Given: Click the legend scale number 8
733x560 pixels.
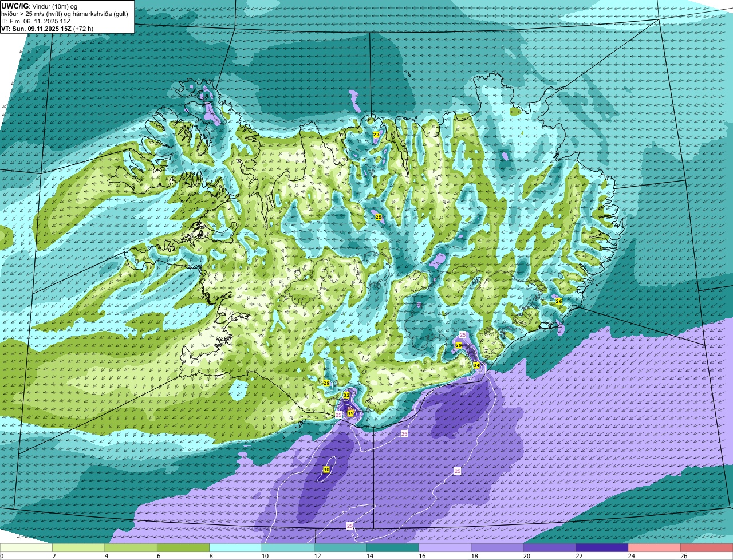Looking at the screenshot, I should [x=211, y=556].
